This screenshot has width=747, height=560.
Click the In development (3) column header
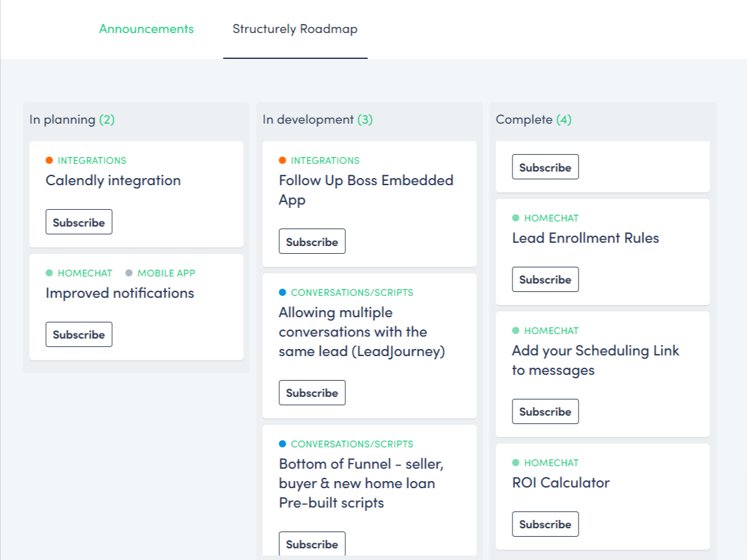[x=317, y=119]
